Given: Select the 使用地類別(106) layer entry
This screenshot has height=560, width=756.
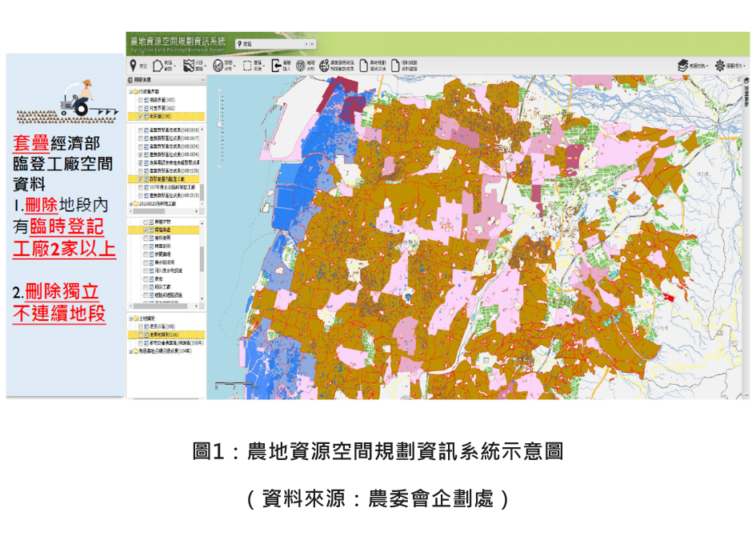Looking at the screenshot, I should 164,334.
